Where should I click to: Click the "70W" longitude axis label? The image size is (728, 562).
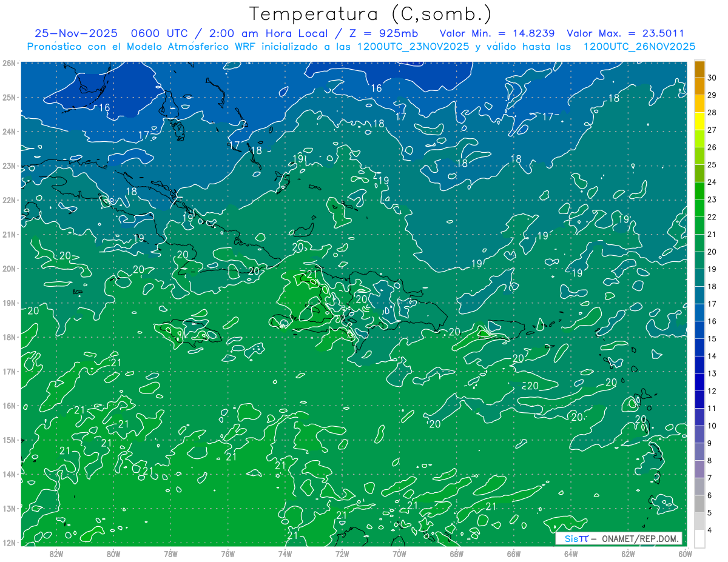[399, 554]
